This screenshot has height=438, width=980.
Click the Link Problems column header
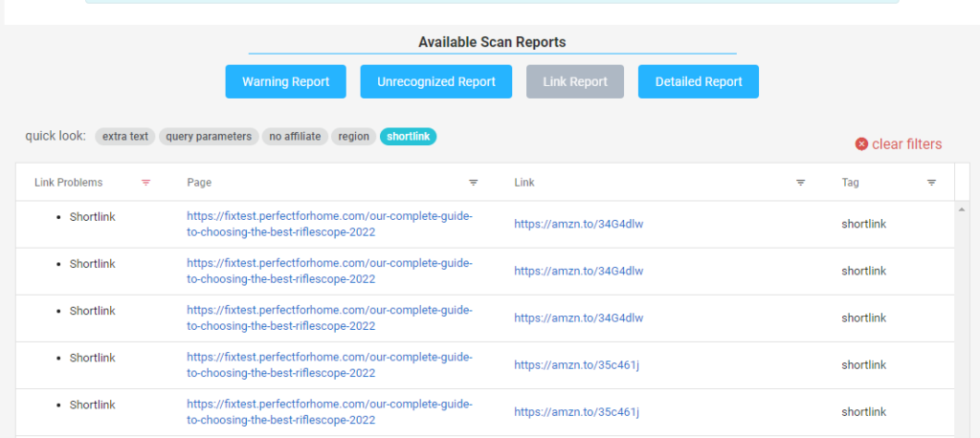click(x=68, y=183)
